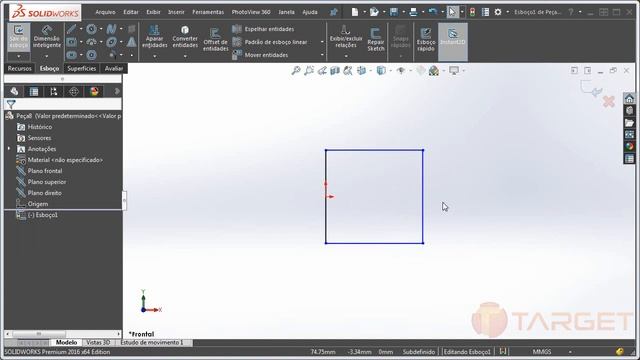Click Mover entidades tool

click(x=260, y=55)
